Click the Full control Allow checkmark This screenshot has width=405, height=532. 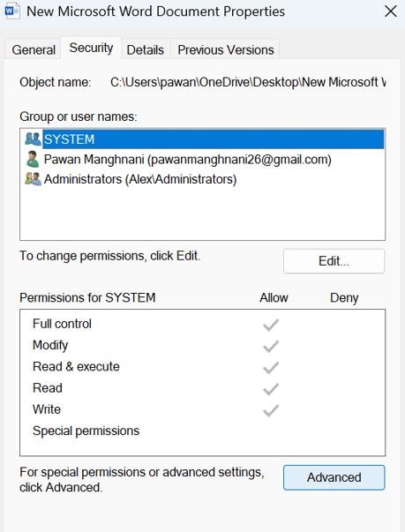271,325
